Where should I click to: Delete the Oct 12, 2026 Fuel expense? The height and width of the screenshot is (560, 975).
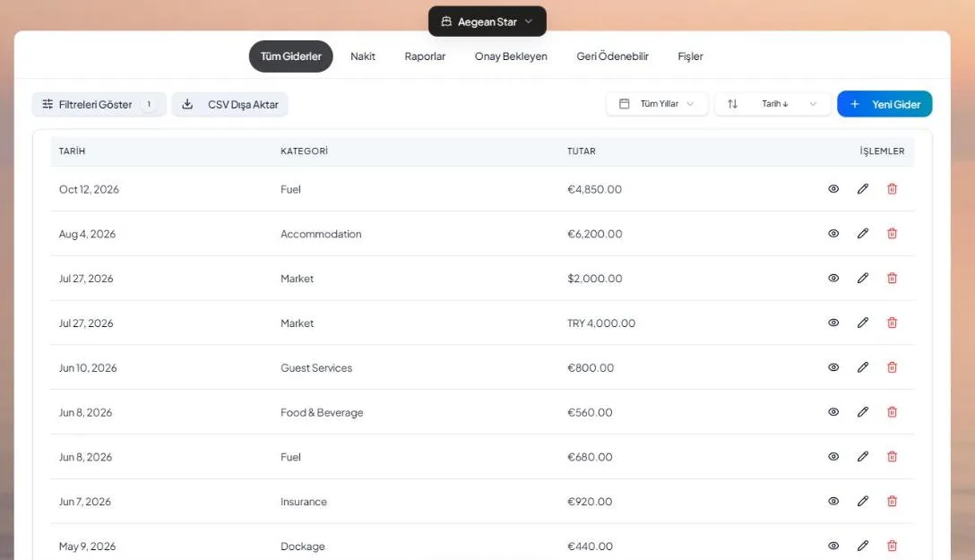pos(892,189)
